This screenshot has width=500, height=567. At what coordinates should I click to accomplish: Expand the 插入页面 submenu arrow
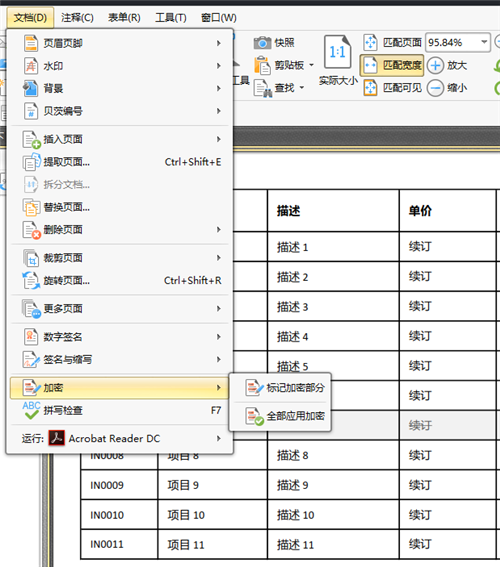219,139
